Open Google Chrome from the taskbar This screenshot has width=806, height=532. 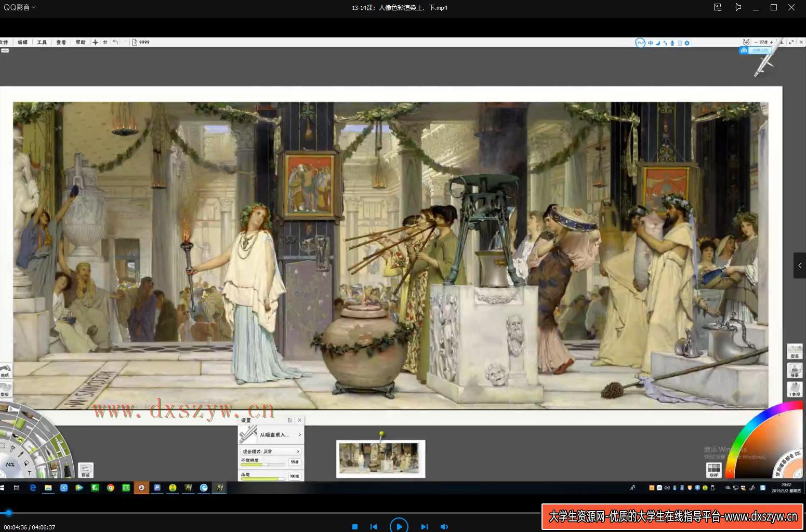110,488
